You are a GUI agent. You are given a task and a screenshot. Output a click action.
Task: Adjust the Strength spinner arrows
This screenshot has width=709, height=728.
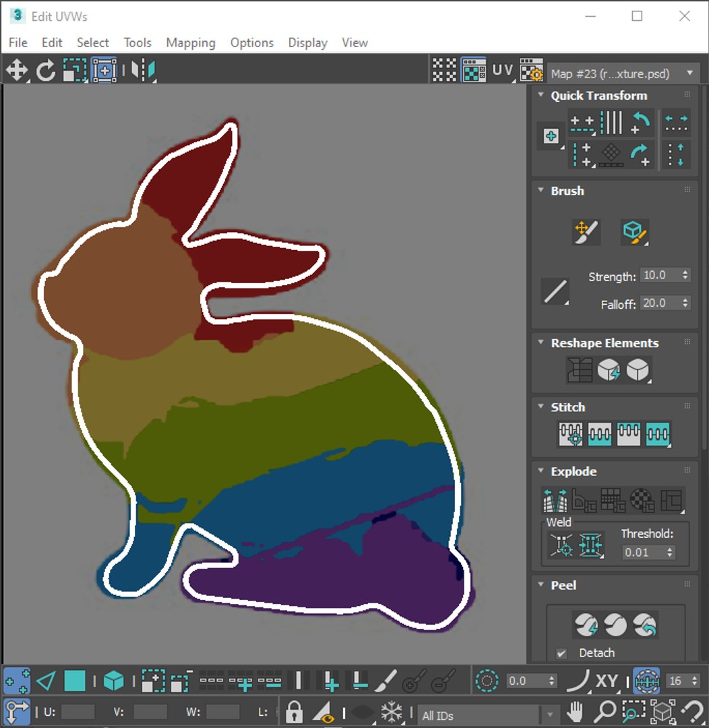coord(685,275)
